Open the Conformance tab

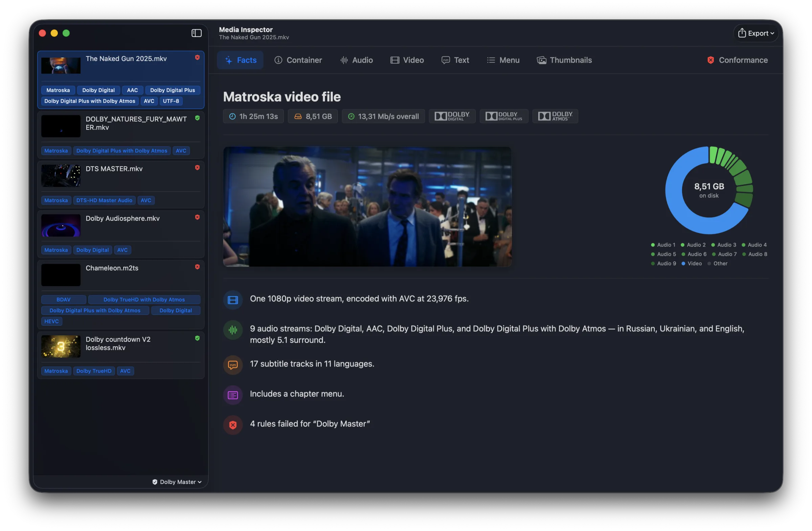tap(737, 60)
